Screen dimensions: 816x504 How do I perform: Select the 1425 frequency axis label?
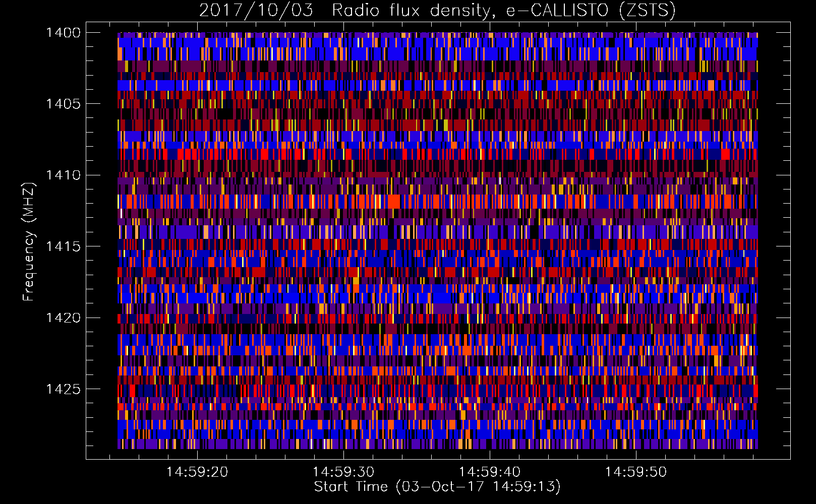click(x=63, y=389)
